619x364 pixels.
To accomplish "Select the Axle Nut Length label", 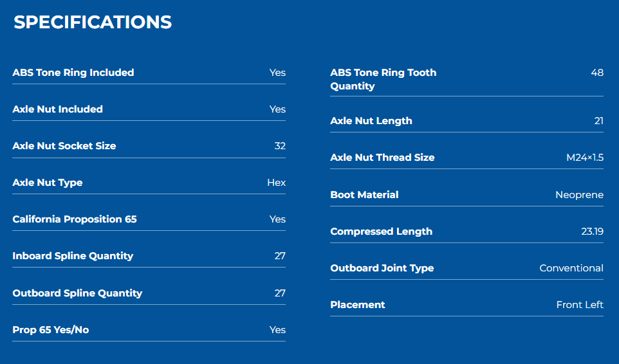I will pos(371,121).
